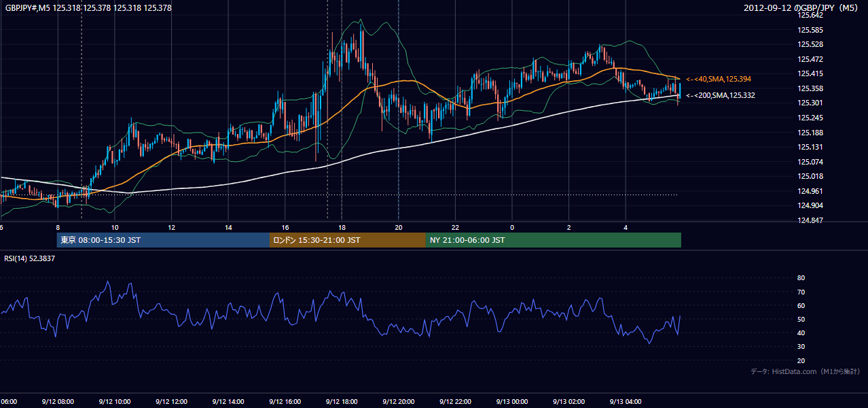Click the 200 SMA 125.332 label
This screenshot has width=868, height=408.
721,95
